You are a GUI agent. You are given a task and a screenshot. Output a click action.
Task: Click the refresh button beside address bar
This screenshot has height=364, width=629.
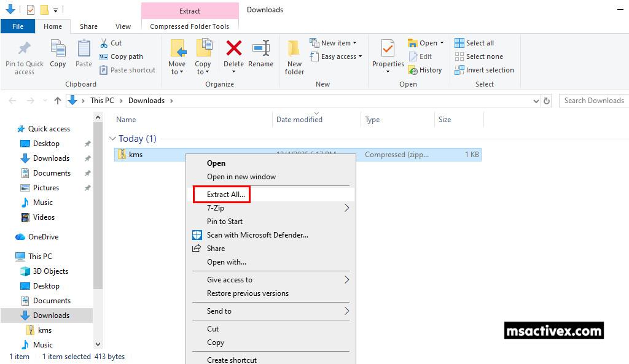547,101
